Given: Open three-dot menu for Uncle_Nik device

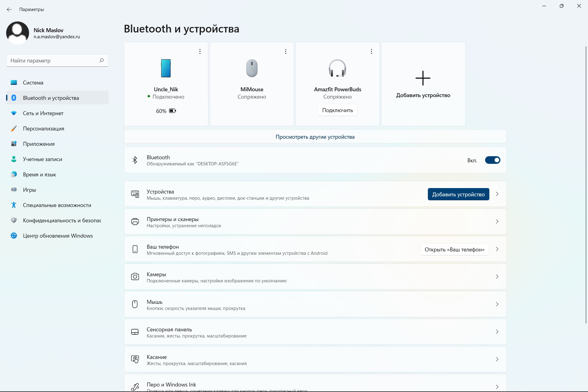Looking at the screenshot, I should [200, 51].
